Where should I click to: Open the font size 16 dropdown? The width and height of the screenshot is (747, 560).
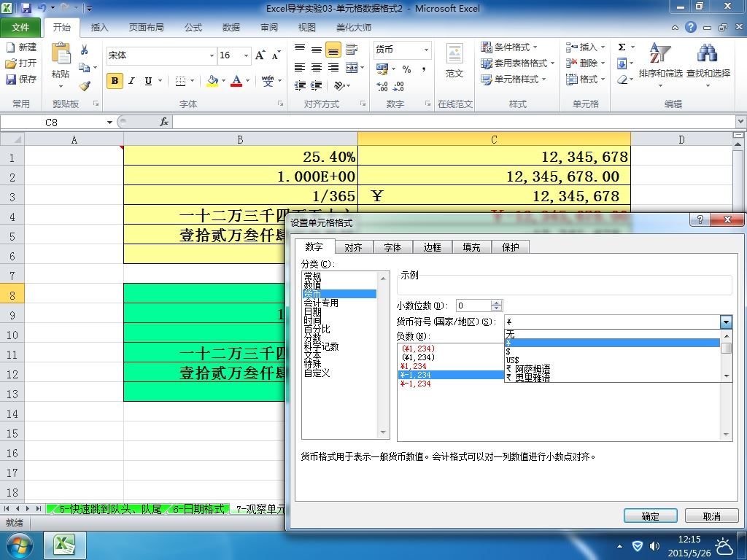(247, 55)
